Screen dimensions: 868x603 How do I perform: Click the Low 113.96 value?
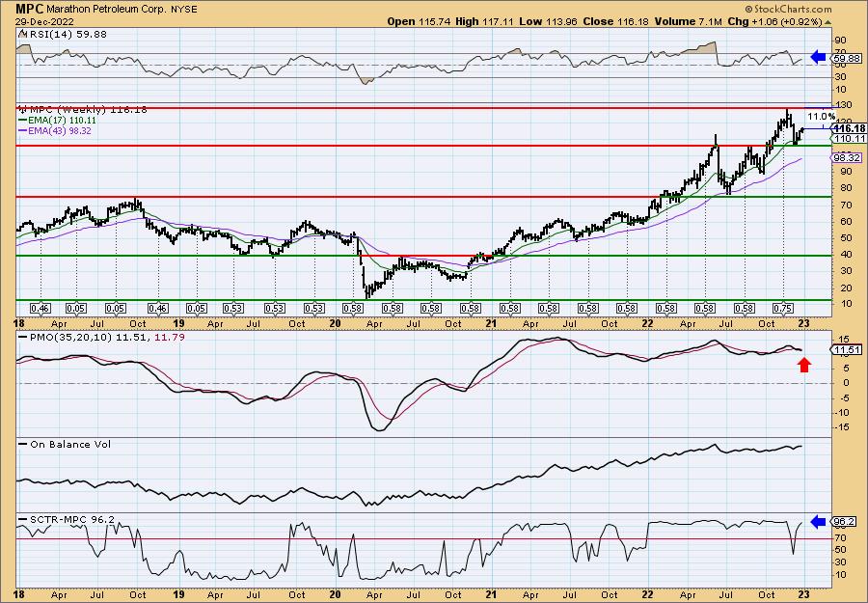549,21
